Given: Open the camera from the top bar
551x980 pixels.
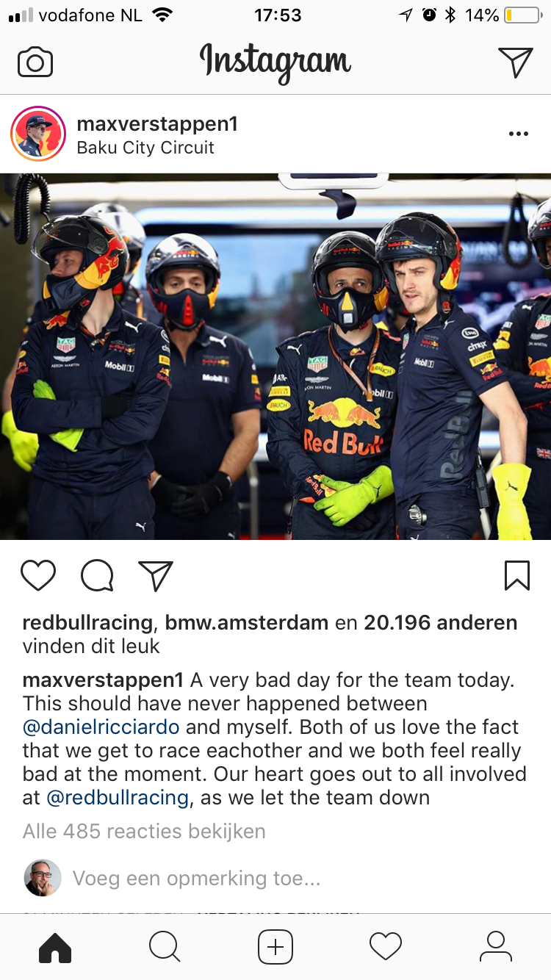Looking at the screenshot, I should click(35, 62).
